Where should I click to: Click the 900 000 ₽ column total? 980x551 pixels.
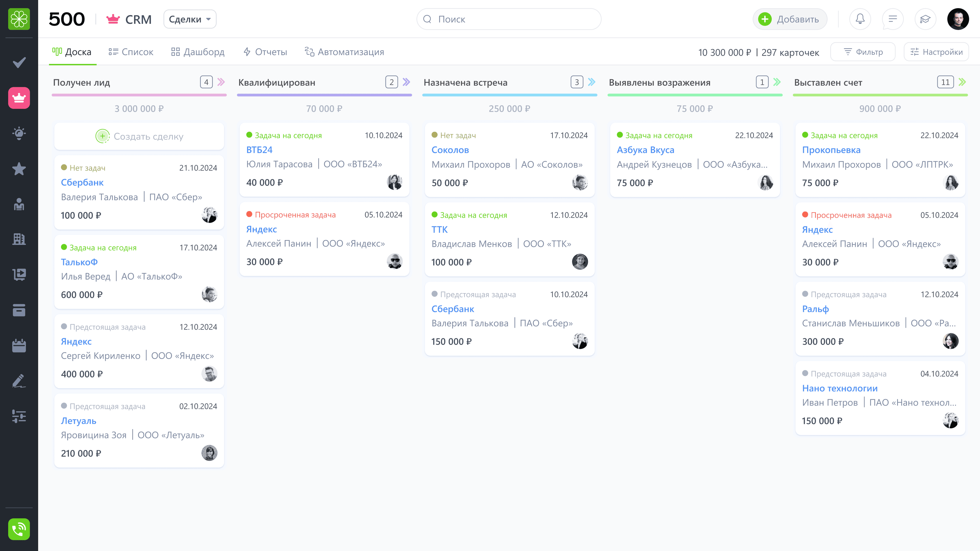pyautogui.click(x=880, y=109)
